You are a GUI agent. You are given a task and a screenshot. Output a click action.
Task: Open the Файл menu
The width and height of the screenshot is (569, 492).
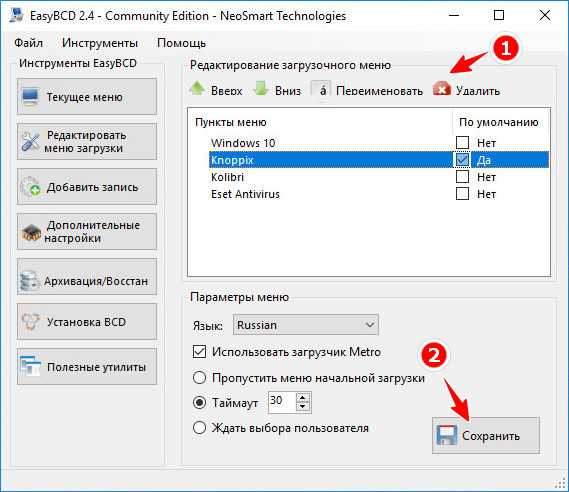click(x=28, y=43)
